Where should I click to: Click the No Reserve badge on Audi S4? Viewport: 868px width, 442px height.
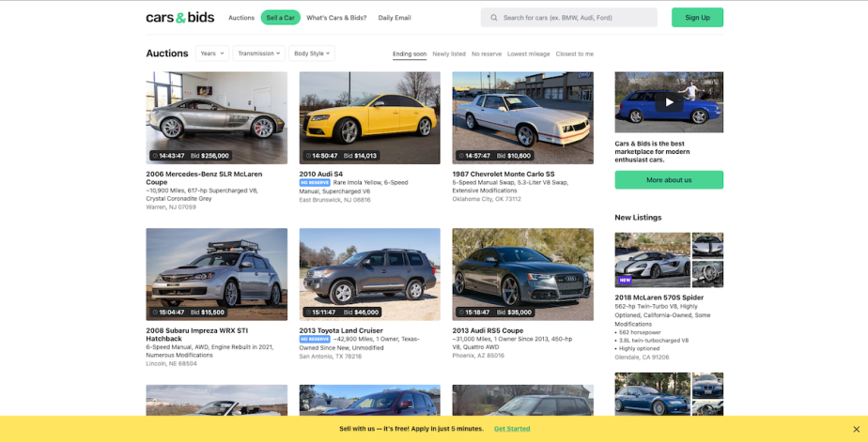coord(315,182)
